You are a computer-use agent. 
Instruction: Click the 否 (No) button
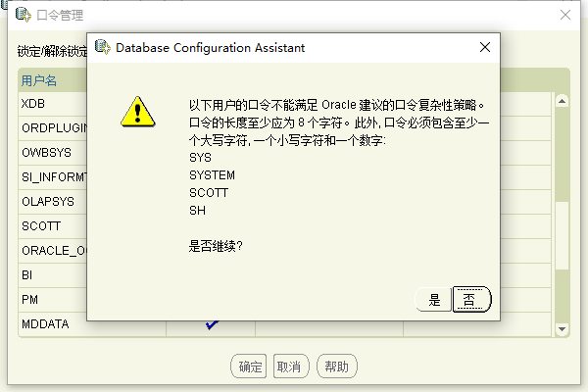[471, 299]
